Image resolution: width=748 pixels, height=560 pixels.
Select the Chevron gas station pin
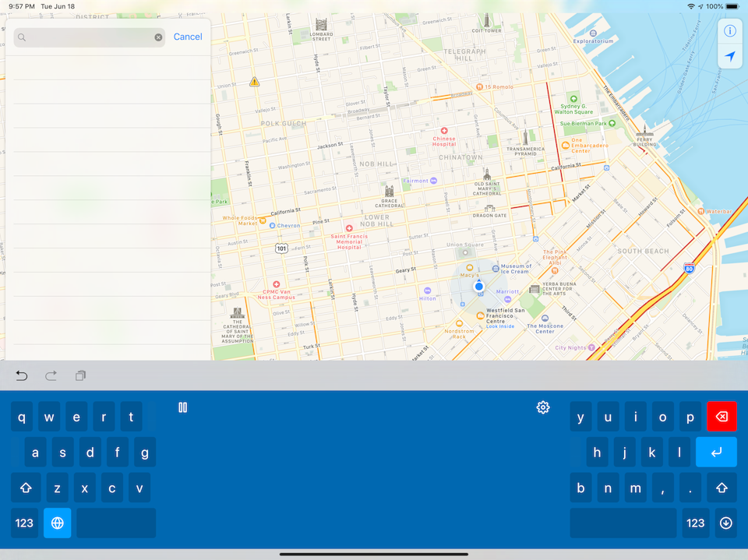point(273,226)
